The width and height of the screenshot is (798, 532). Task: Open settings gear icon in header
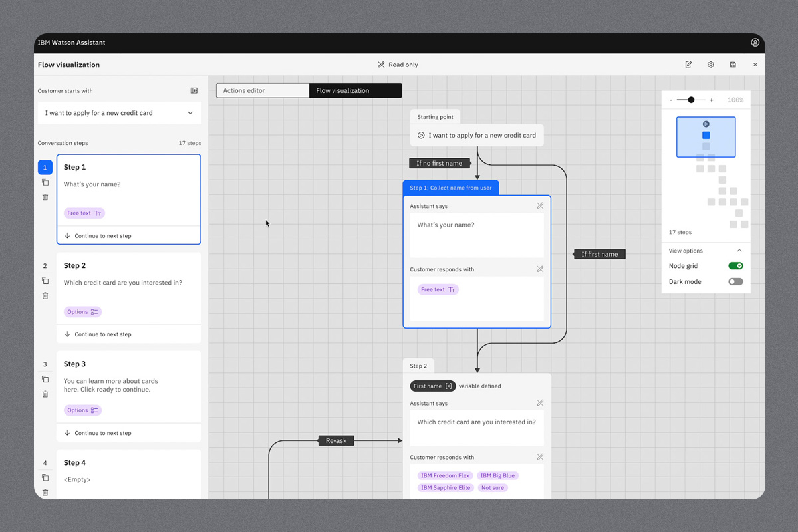(x=710, y=65)
